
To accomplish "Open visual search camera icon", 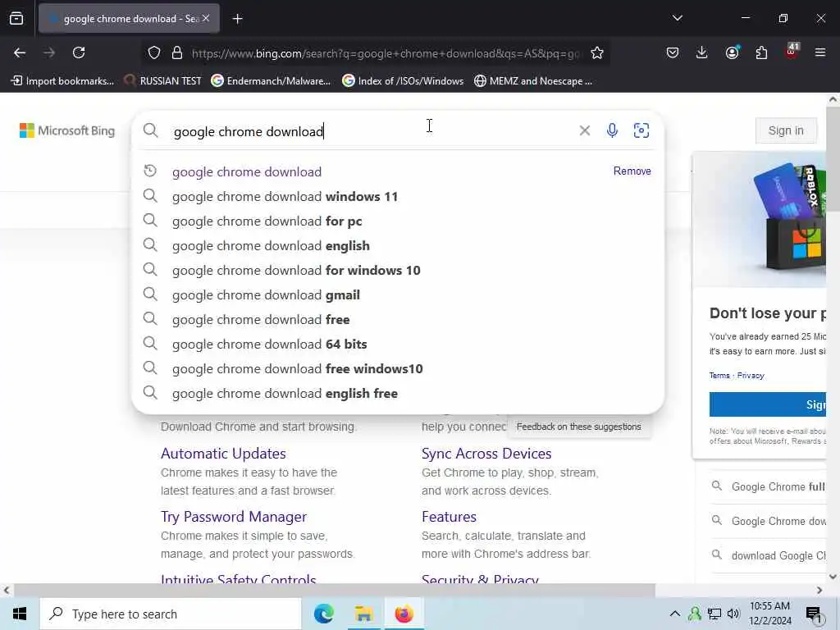I will click(641, 130).
